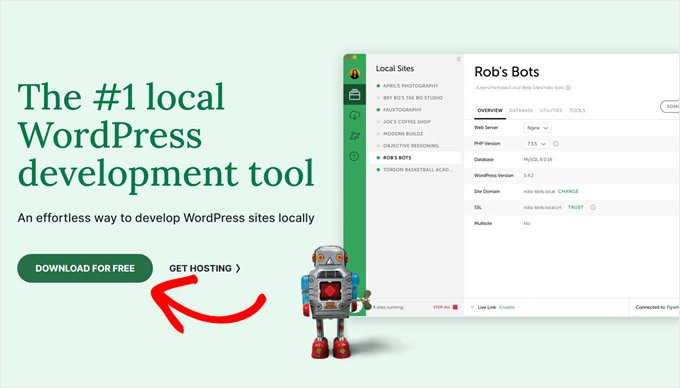
Task: Open the user avatar profile icon
Action: (355, 73)
